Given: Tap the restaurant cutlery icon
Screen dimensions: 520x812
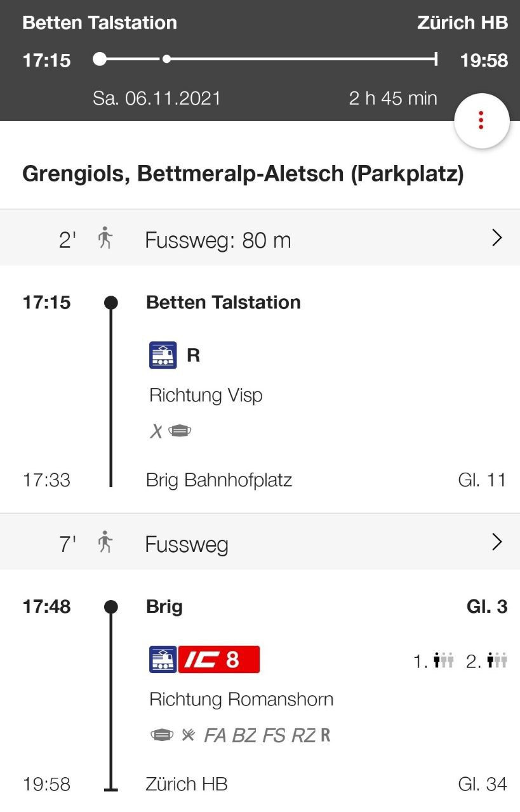Looking at the screenshot, I should [189, 735].
